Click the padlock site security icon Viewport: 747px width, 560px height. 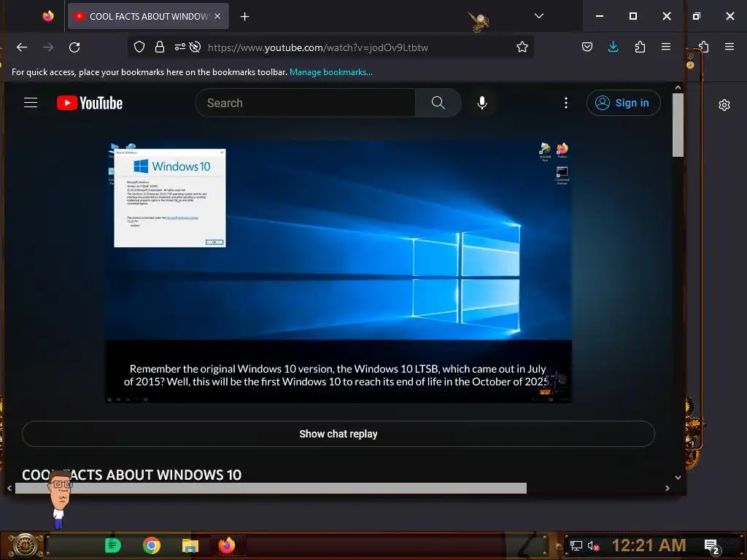point(160,47)
